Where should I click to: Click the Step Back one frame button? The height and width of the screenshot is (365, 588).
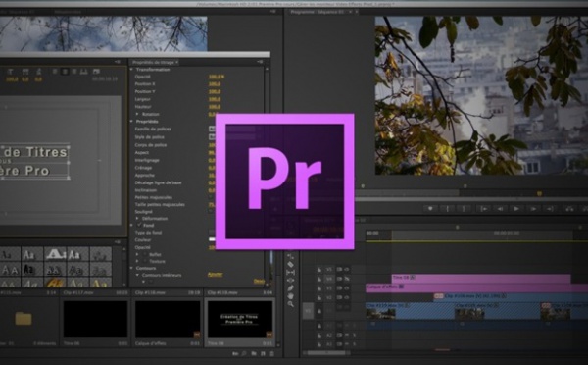tap(500, 208)
